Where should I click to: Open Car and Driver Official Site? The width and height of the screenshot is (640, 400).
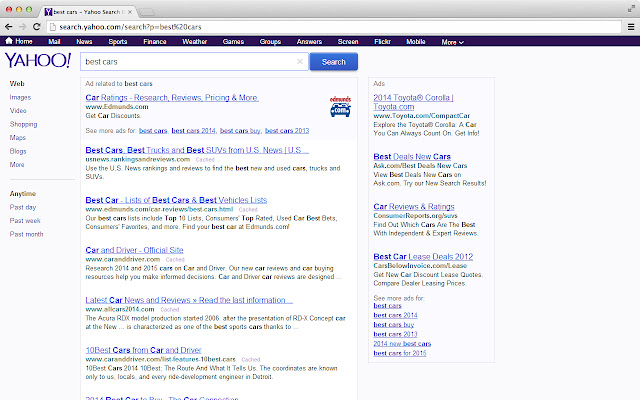click(x=134, y=250)
